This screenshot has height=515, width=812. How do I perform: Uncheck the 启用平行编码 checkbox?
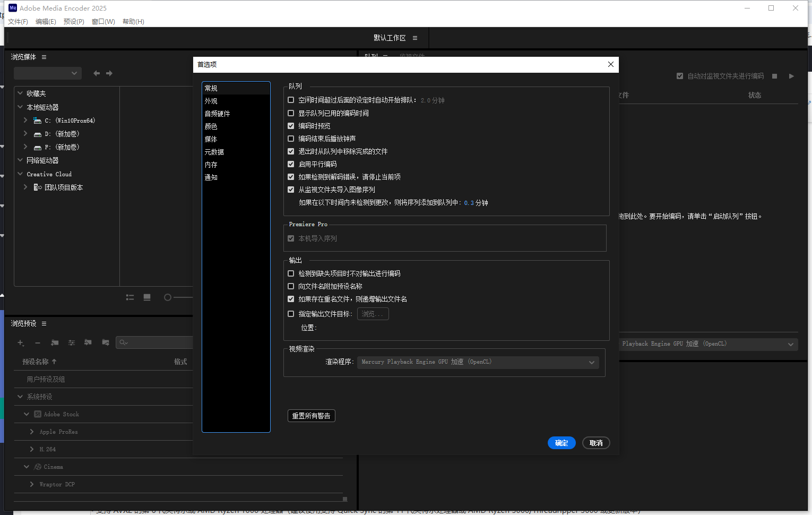[291, 164]
